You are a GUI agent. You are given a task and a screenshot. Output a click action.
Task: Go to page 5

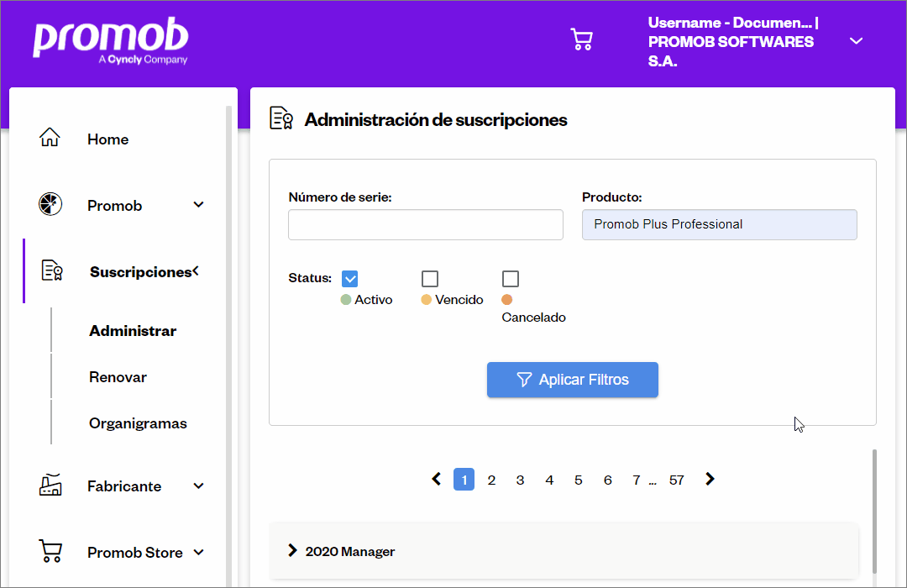tap(579, 480)
